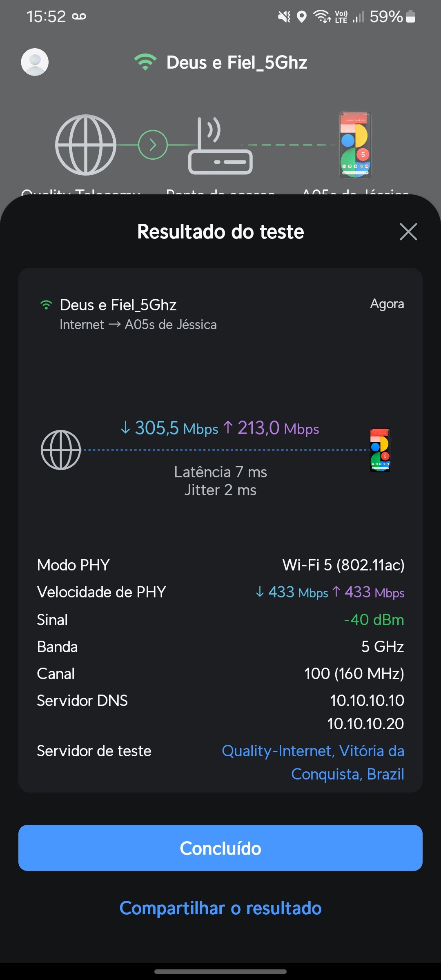Tap the router access point icon
The height and width of the screenshot is (980, 441).
[x=220, y=146]
